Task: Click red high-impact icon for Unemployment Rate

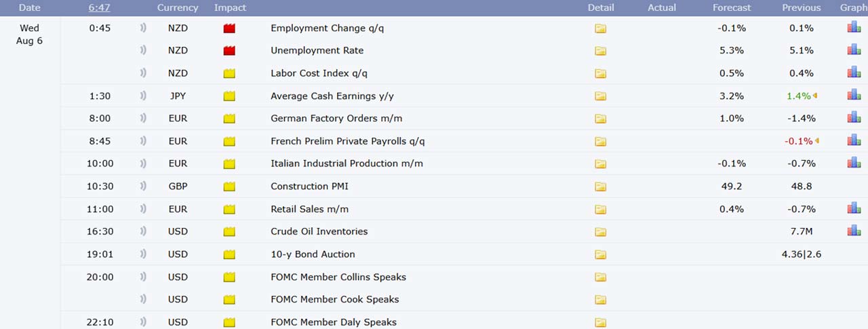Action: 229,51
